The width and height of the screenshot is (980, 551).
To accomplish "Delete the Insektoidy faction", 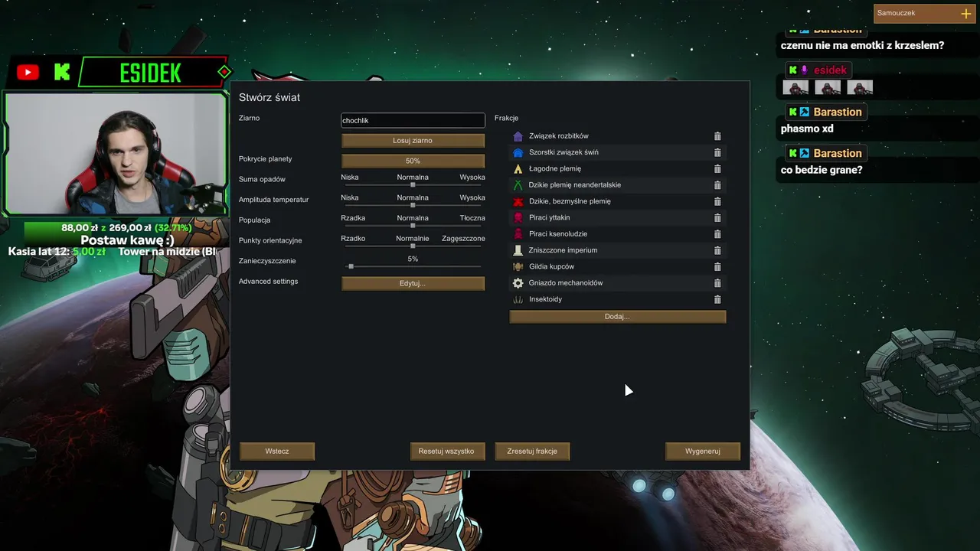I will tap(717, 299).
